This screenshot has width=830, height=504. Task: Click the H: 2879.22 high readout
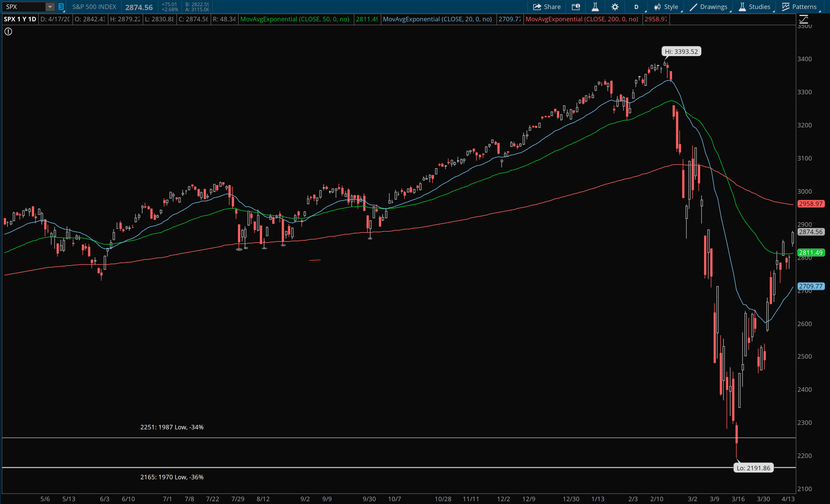click(x=125, y=19)
